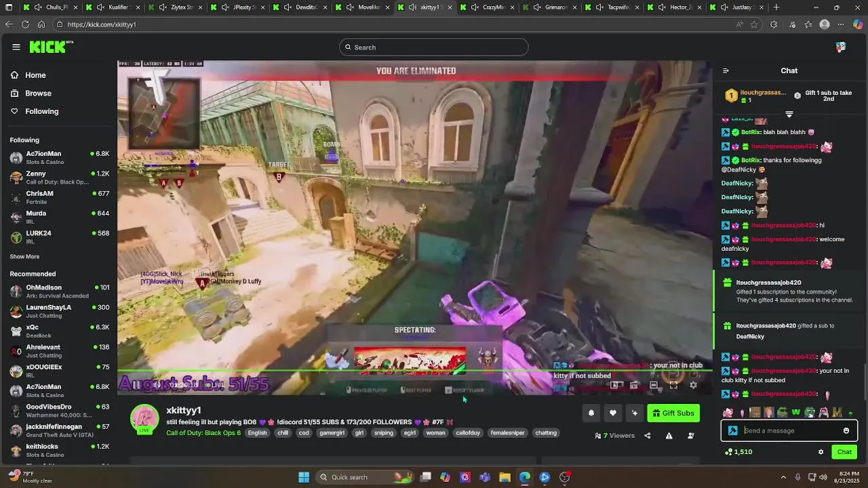This screenshot has height=488, width=868.
Task: Click the 1,510 channel points balance
Action: (738, 452)
